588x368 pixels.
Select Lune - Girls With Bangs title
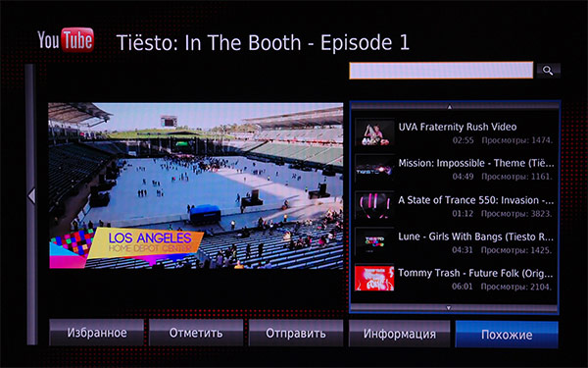point(475,237)
